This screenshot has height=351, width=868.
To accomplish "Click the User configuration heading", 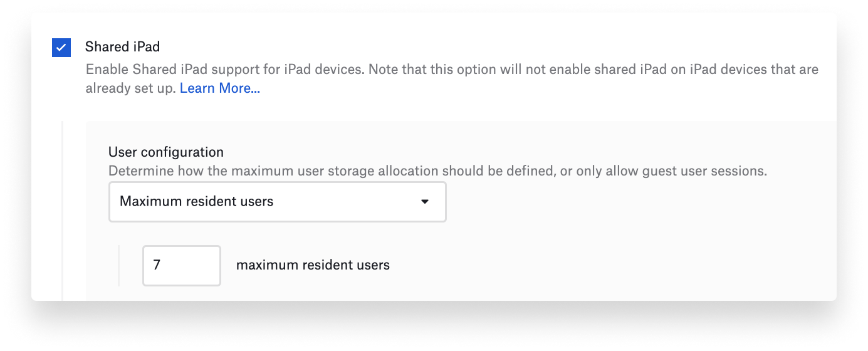I will tap(166, 152).
